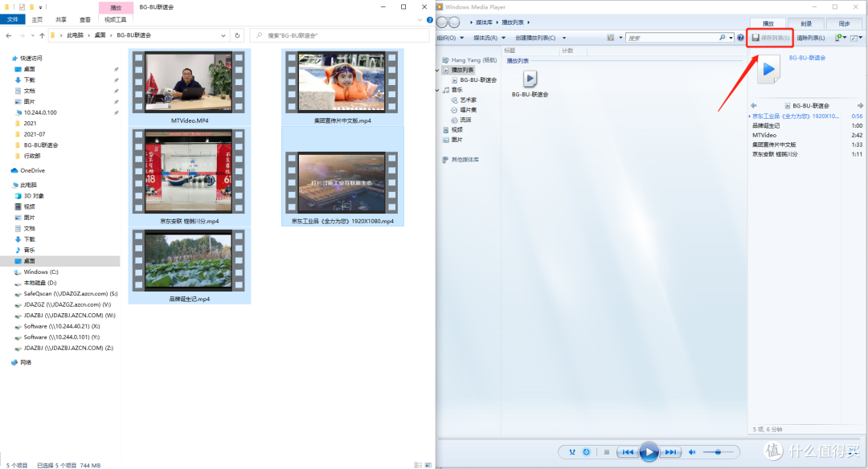The height and width of the screenshot is (469, 868).
Task: Skip to next track button
Action: point(669,452)
